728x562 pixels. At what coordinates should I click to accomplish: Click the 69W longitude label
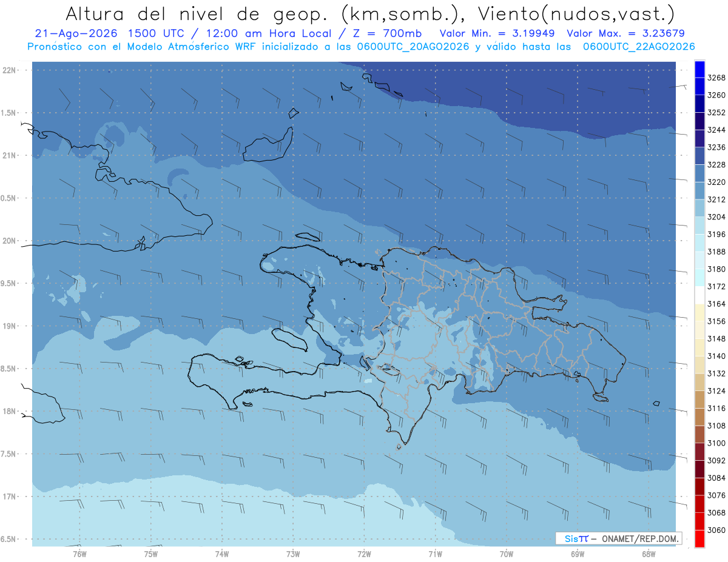[x=578, y=554]
